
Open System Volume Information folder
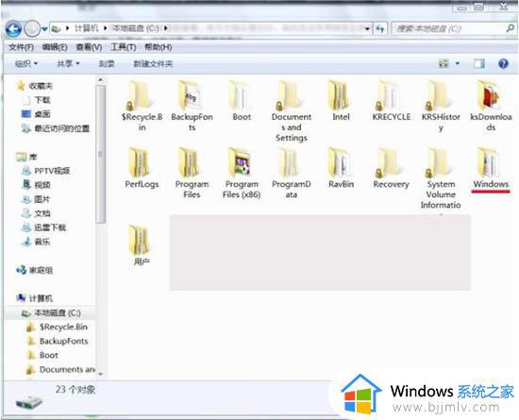pos(439,163)
